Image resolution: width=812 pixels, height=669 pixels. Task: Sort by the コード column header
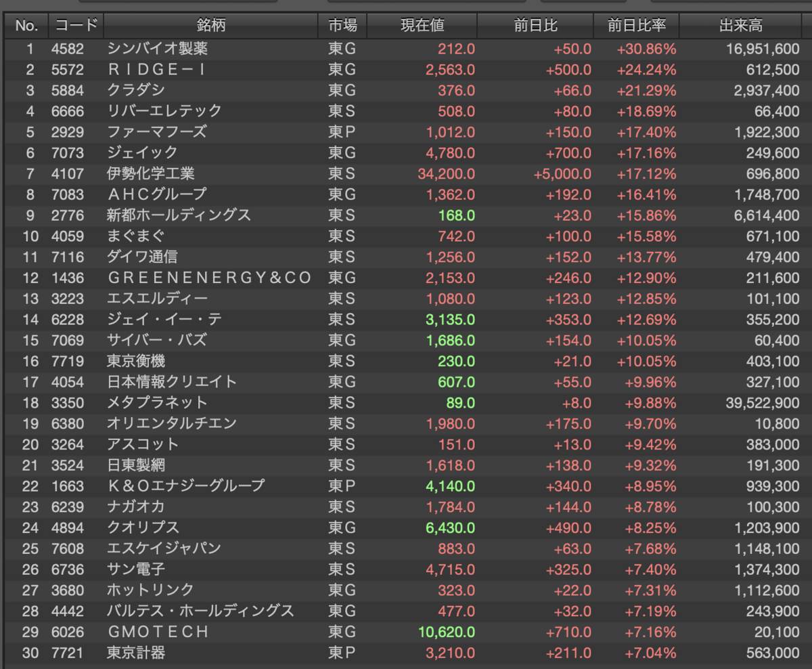point(76,26)
